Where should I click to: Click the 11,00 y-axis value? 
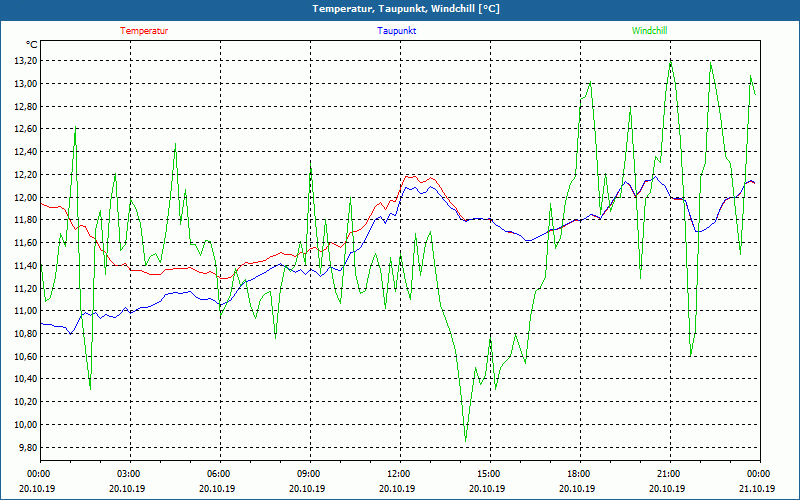[x=27, y=311]
